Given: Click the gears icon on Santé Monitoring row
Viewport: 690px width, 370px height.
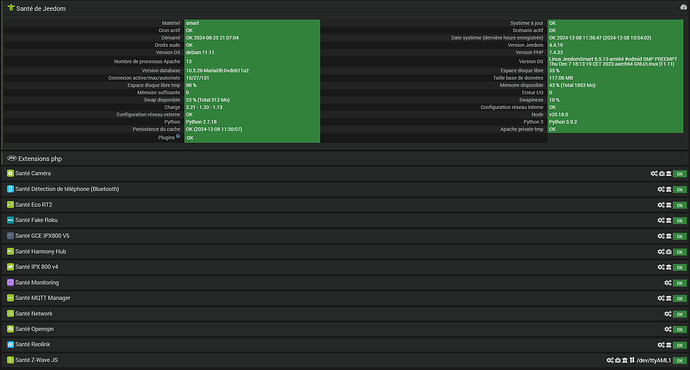Looking at the screenshot, I should click(668, 283).
